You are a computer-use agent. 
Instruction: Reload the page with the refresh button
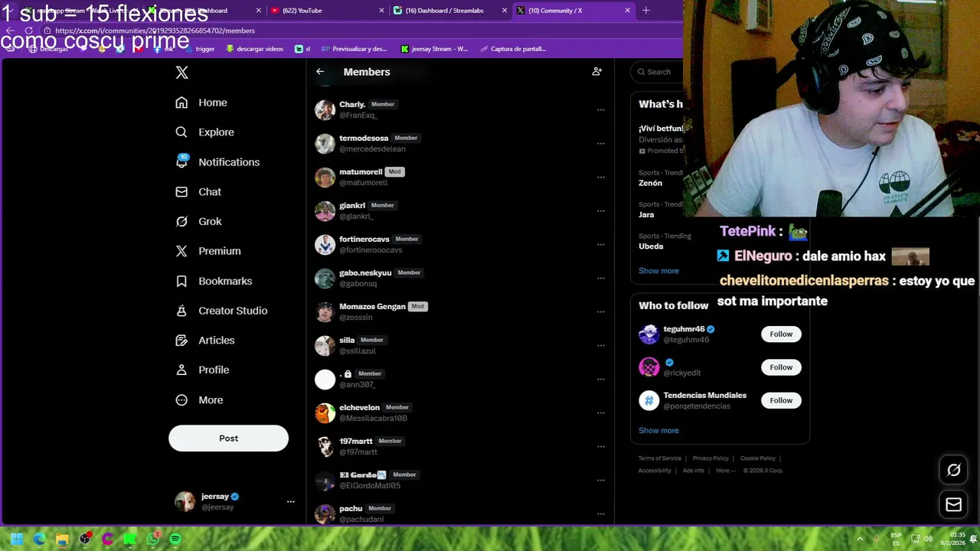point(29,31)
